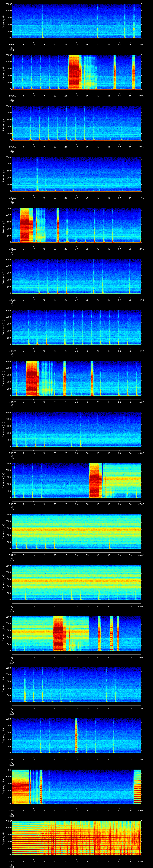Click inside the 5:42:00 spectrogram panel
This screenshot has width=153, height=868.
point(76,276)
